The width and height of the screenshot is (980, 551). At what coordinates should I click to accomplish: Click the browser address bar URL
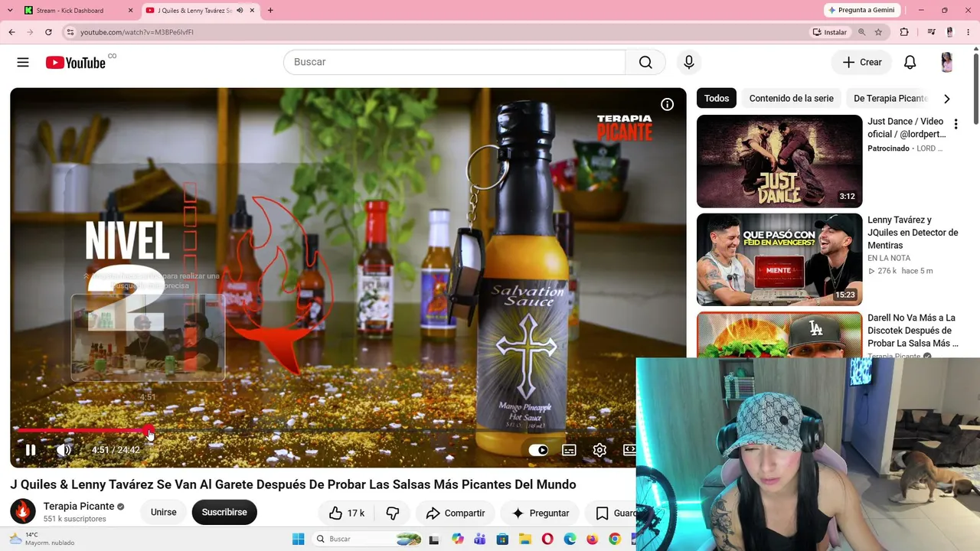137,32
